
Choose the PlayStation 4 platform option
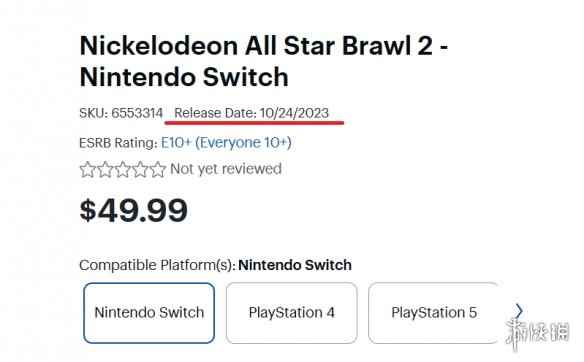coord(292,313)
